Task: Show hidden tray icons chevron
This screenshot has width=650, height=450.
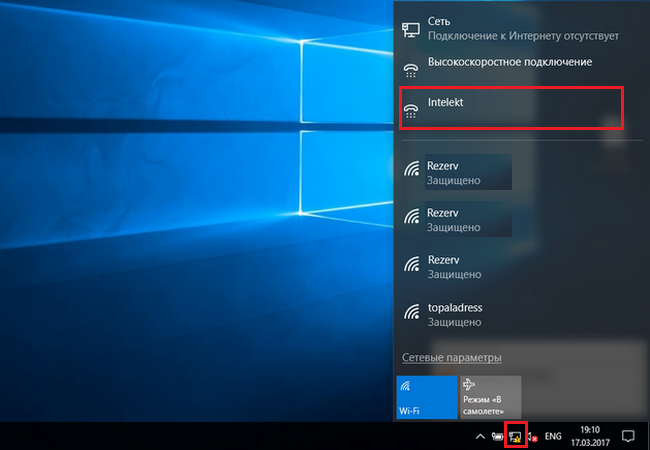Action: pyautogui.click(x=480, y=436)
